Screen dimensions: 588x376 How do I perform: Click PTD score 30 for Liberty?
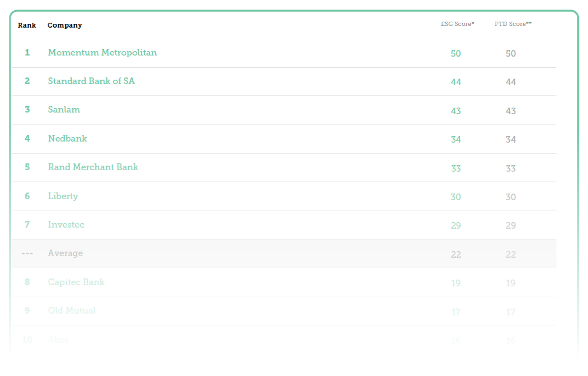pyautogui.click(x=511, y=197)
